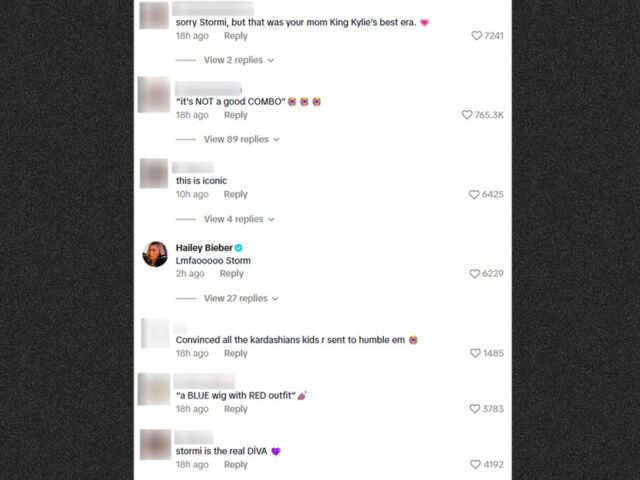This screenshot has width=640, height=480.
Task: Reply to the comment posted 2h ago
Action: 231,273
